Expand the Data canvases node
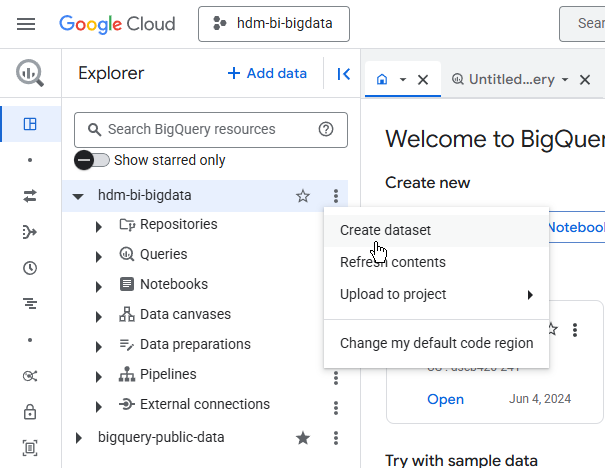Viewport: 605px width, 468px height. click(99, 317)
